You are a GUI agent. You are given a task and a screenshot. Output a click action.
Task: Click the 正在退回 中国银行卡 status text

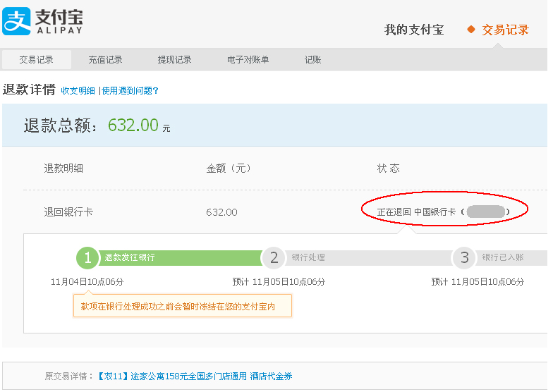(416, 212)
